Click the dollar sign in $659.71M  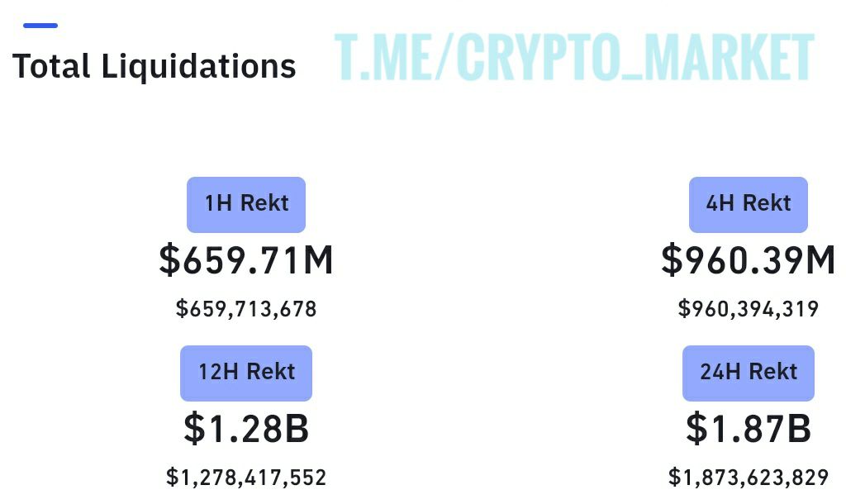[x=169, y=260]
